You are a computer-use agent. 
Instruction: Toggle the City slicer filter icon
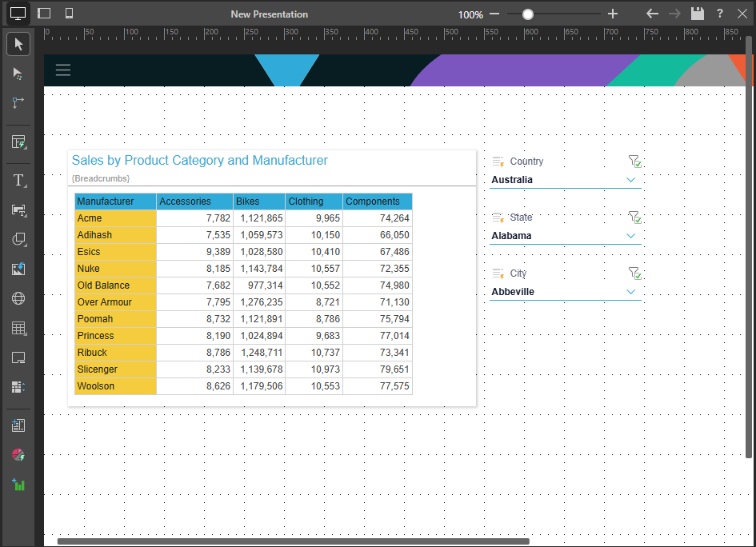point(634,273)
